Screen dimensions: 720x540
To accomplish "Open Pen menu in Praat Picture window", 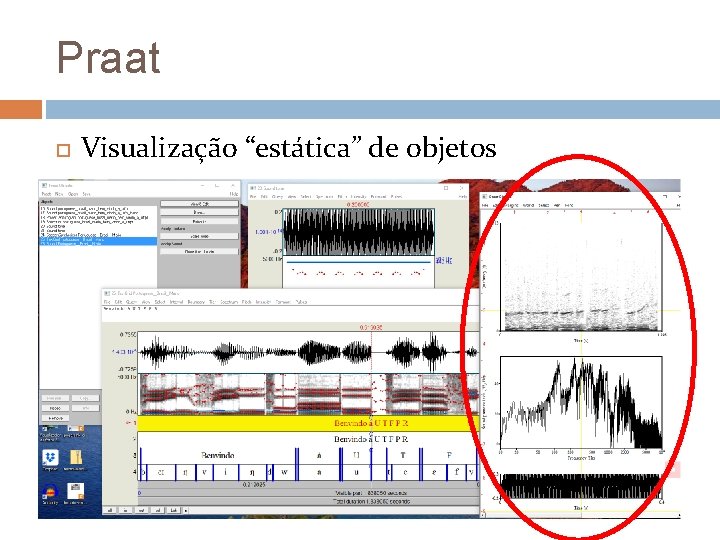I will point(557,205).
